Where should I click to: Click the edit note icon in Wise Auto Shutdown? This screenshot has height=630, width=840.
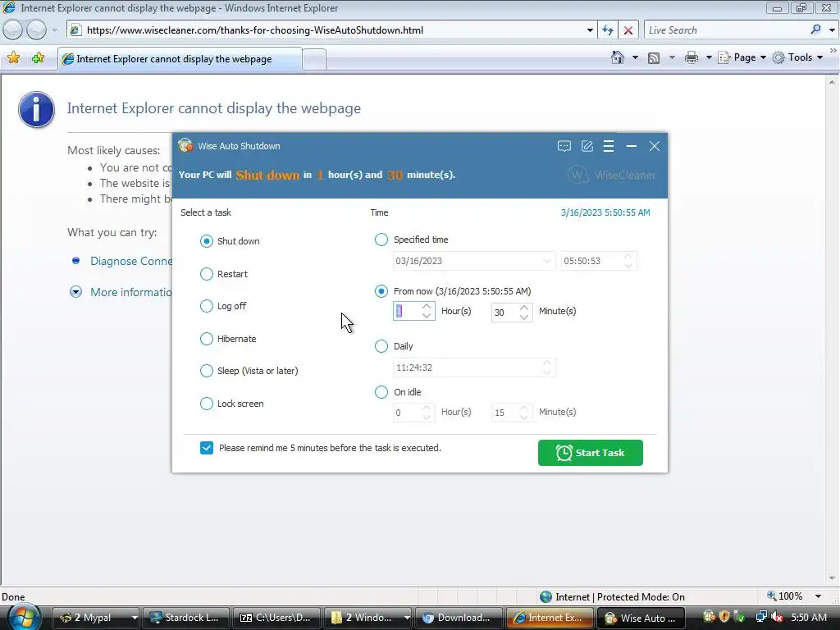(x=587, y=146)
